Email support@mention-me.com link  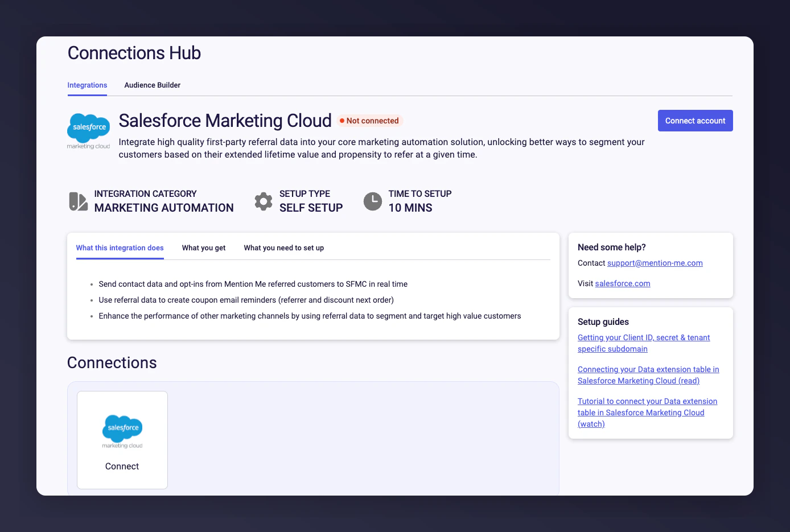655,263
